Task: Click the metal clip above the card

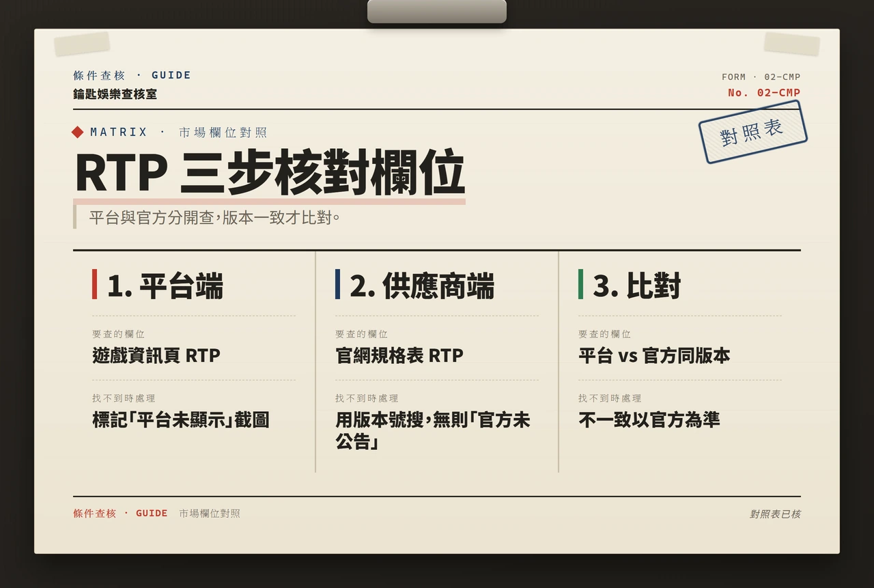Action: click(437, 12)
